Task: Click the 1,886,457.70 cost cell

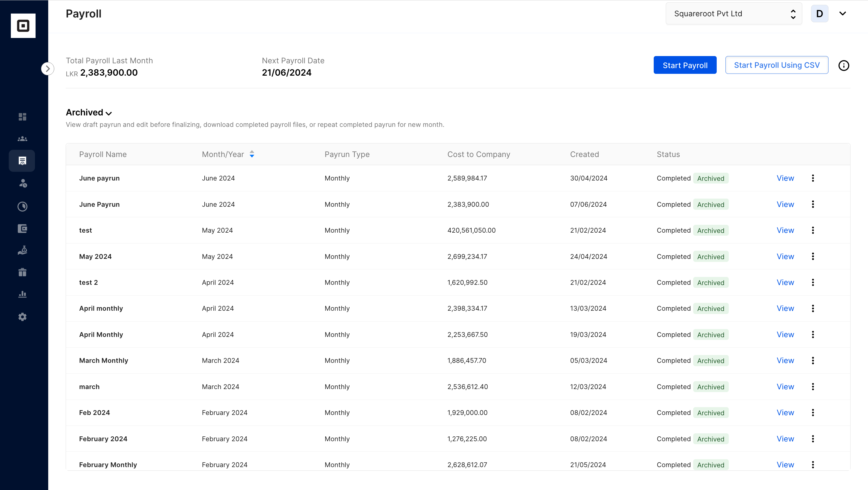Action: click(467, 361)
